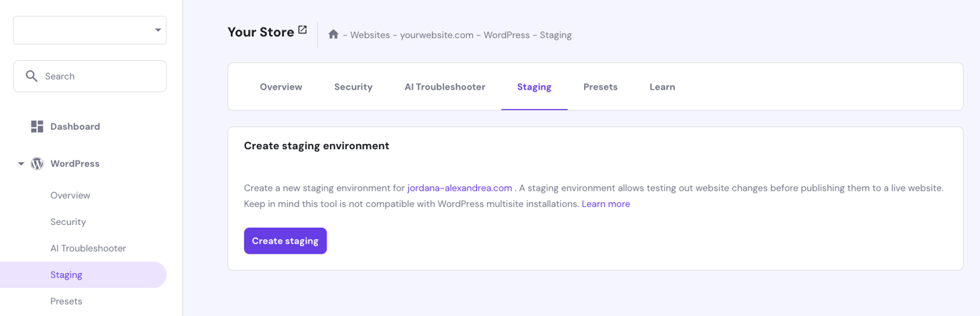Screen dimensions: 980x316
Task: Click the WordPress logo icon in sidebar
Action: tap(37, 163)
